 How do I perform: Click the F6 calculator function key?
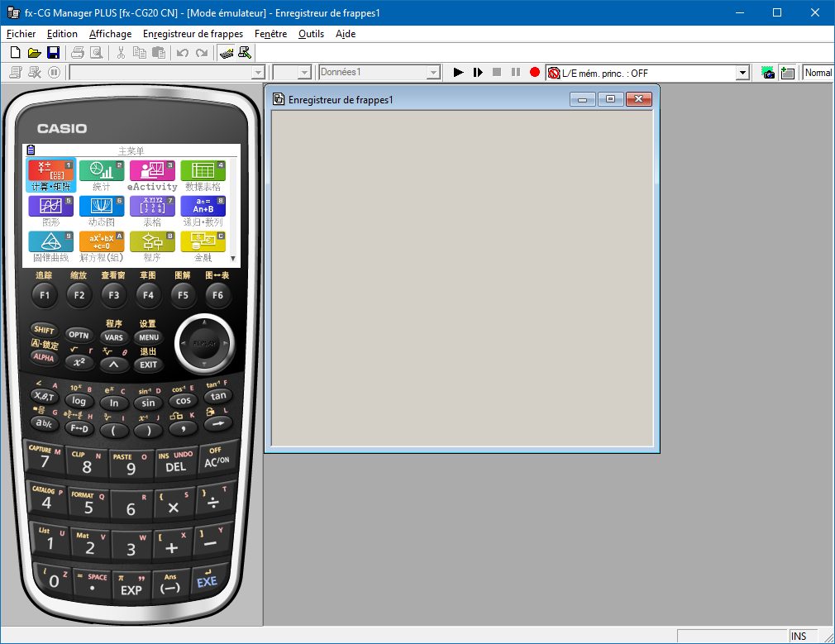pos(217,295)
